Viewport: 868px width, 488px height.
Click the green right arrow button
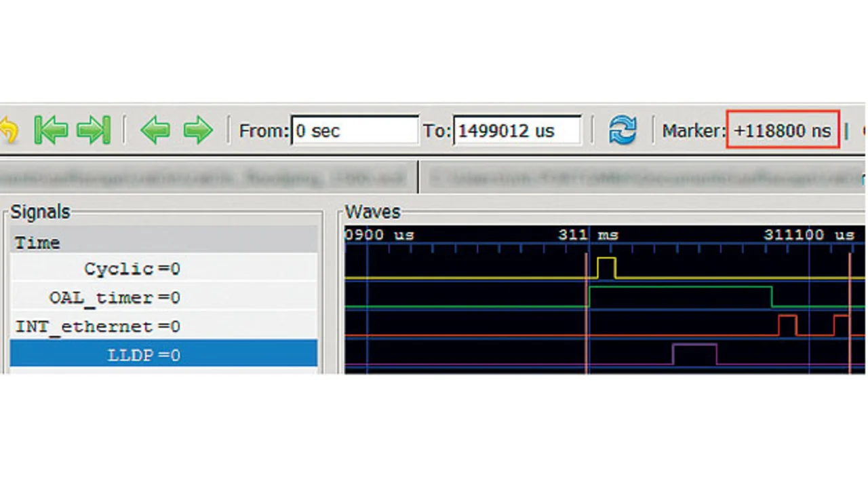point(198,129)
